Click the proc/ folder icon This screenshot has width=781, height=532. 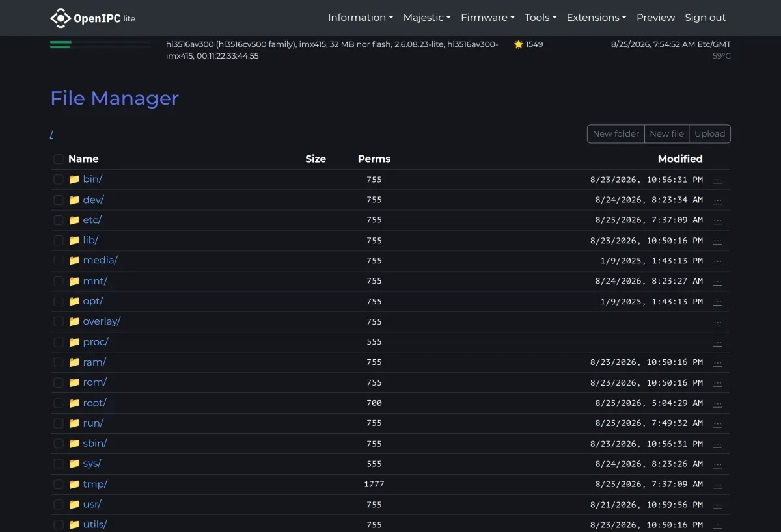74,341
